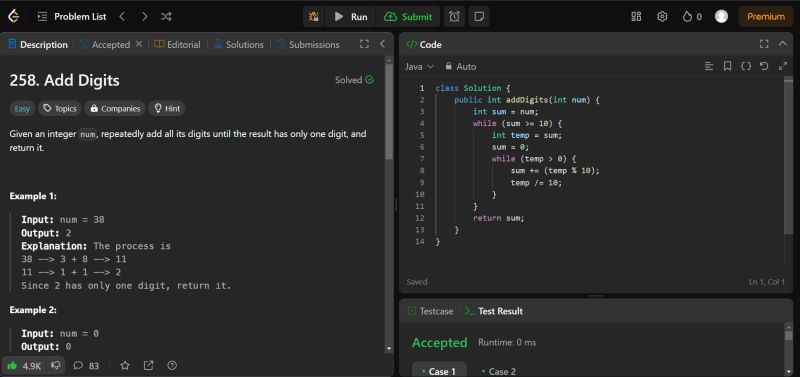Image resolution: width=800 pixels, height=377 pixels.
Task: Click the Premium button
Action: click(766, 17)
